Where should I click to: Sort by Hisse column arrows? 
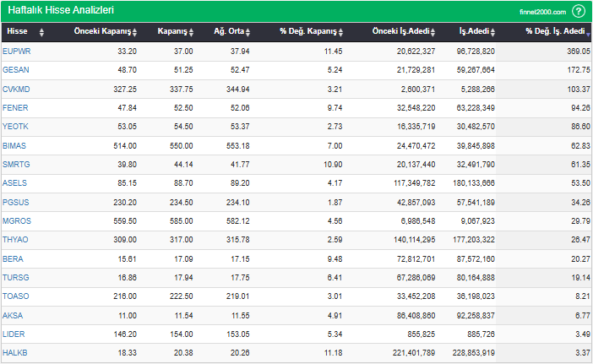coord(41,32)
